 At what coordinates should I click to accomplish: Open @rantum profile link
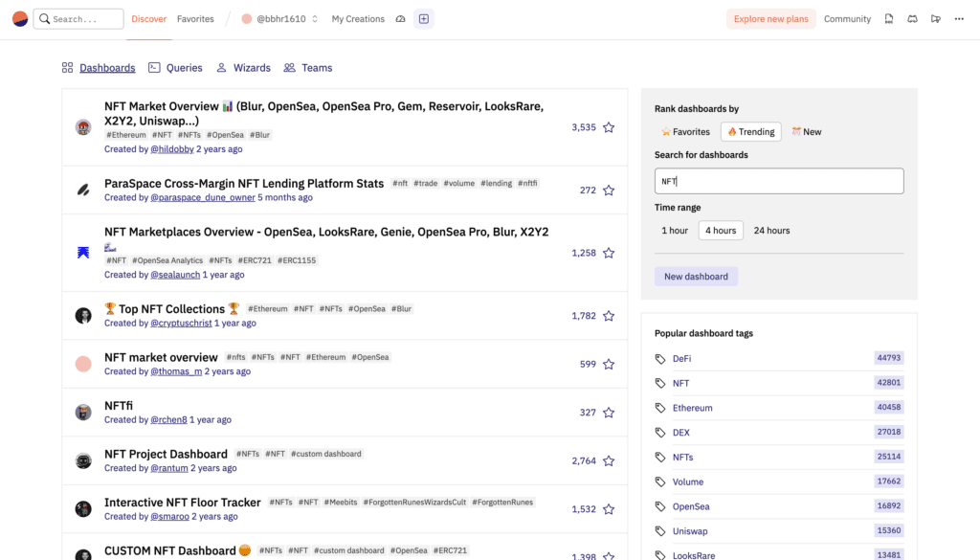169,468
